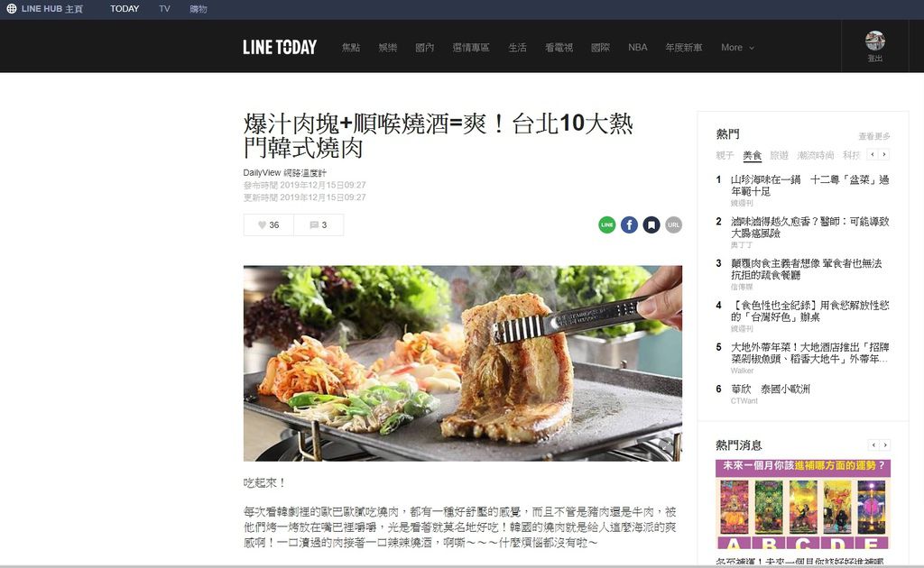Open the user profile avatar
Screen dimensions: 924x568
click(x=875, y=41)
